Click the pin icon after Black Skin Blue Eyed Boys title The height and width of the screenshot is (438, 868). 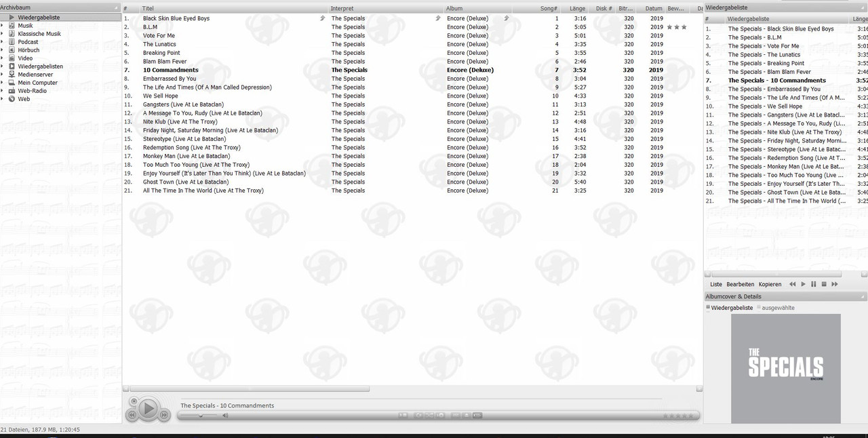323,18
